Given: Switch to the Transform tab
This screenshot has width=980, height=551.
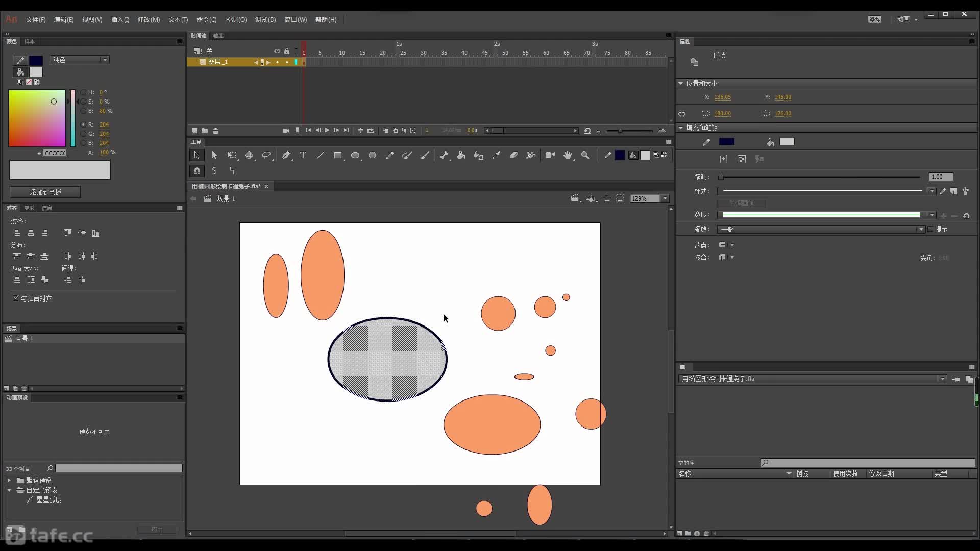Looking at the screenshot, I should pyautogui.click(x=29, y=208).
